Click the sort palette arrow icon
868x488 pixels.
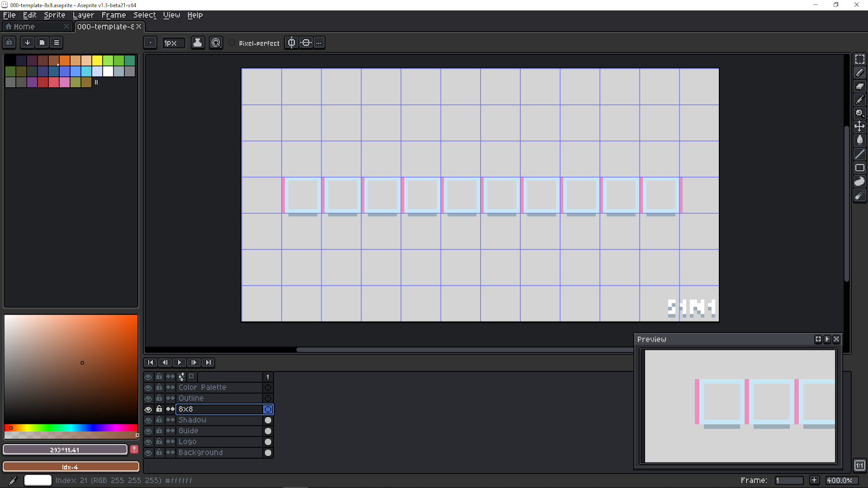click(27, 42)
